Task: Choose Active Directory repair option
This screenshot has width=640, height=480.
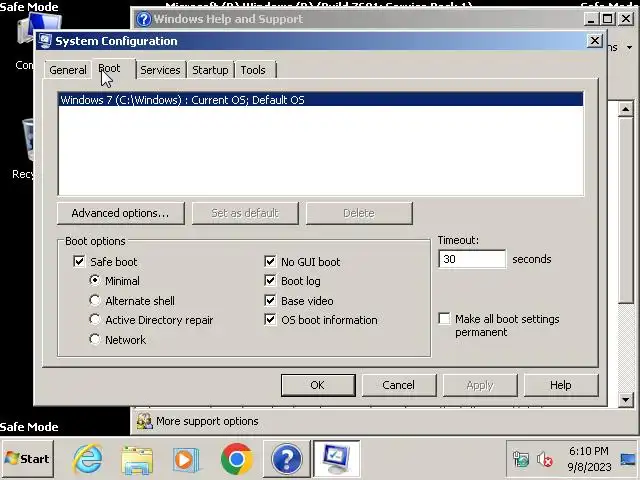Action: [95, 320]
